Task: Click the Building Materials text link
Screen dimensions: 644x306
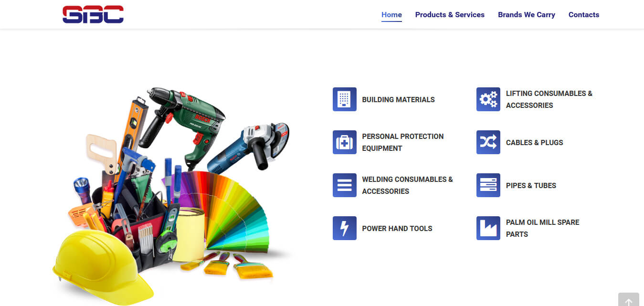Action: (x=398, y=100)
